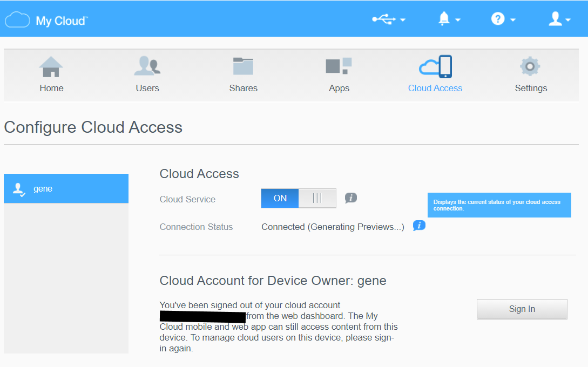Open the Settings tab
The height and width of the screenshot is (367, 588).
pos(531,74)
